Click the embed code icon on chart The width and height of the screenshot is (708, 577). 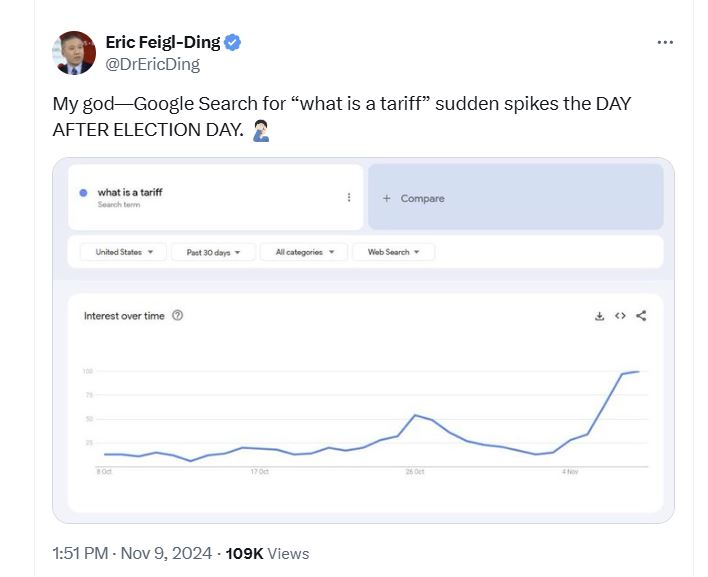pyautogui.click(x=620, y=316)
